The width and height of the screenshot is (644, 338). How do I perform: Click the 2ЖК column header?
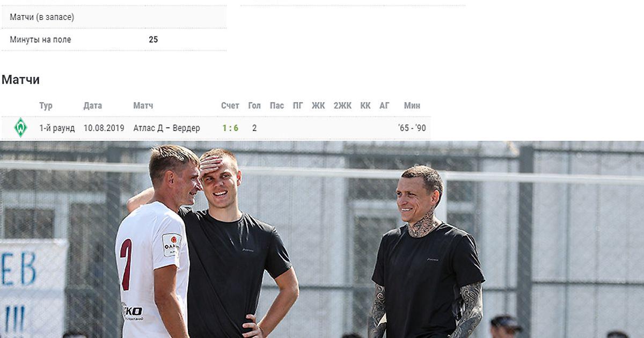click(x=342, y=106)
